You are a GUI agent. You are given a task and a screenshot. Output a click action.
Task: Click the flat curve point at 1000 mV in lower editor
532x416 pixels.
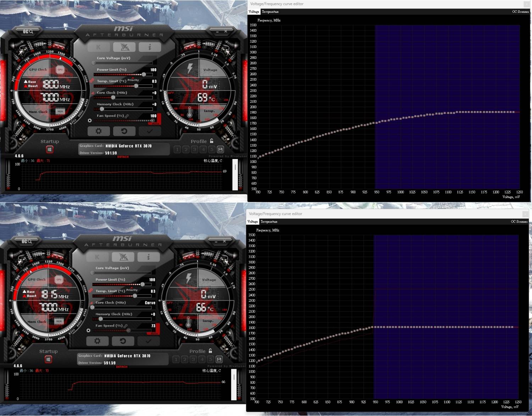[x=399, y=327]
